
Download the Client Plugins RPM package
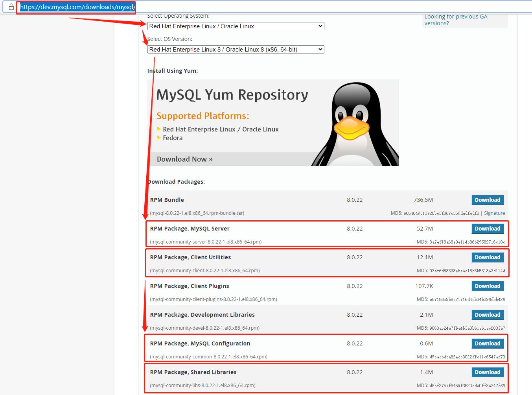tap(487, 286)
